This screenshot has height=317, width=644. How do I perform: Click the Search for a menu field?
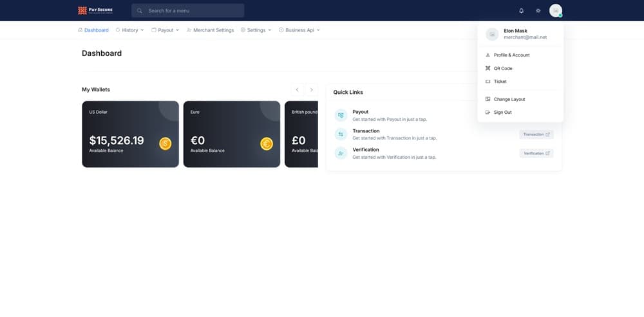tap(188, 11)
